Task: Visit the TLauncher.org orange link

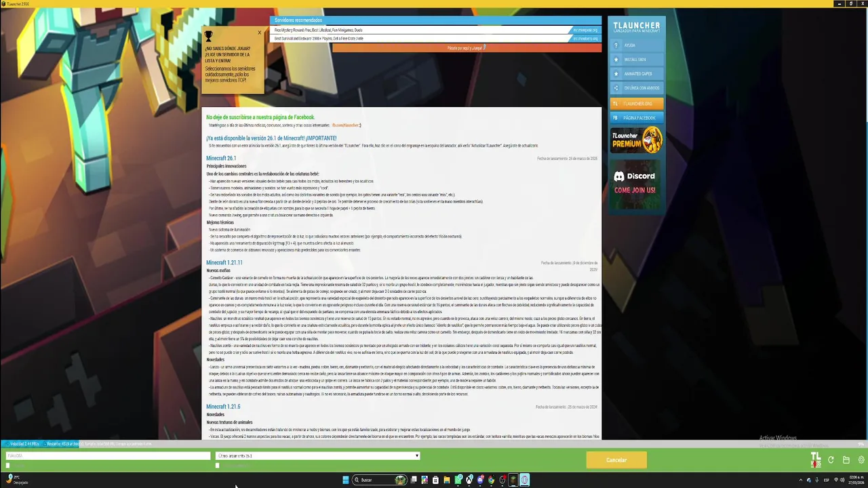Action: 637,104
